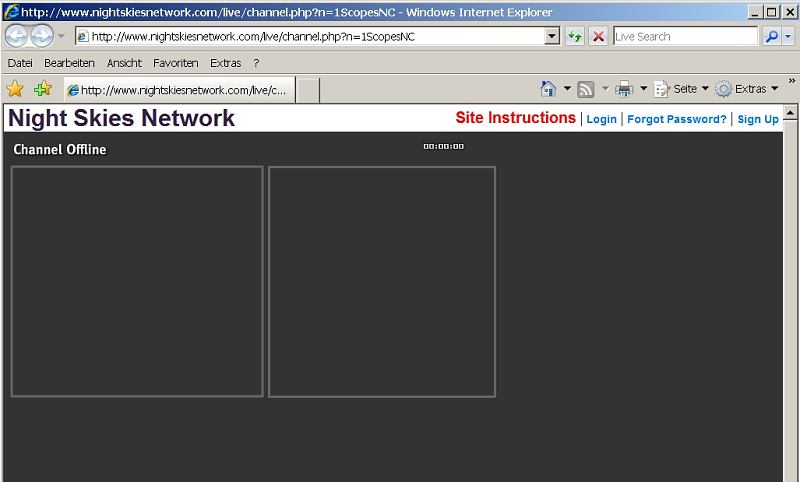The height and width of the screenshot is (482, 800).
Task: Expand the toolbar overflow chevron
Action: [x=791, y=81]
